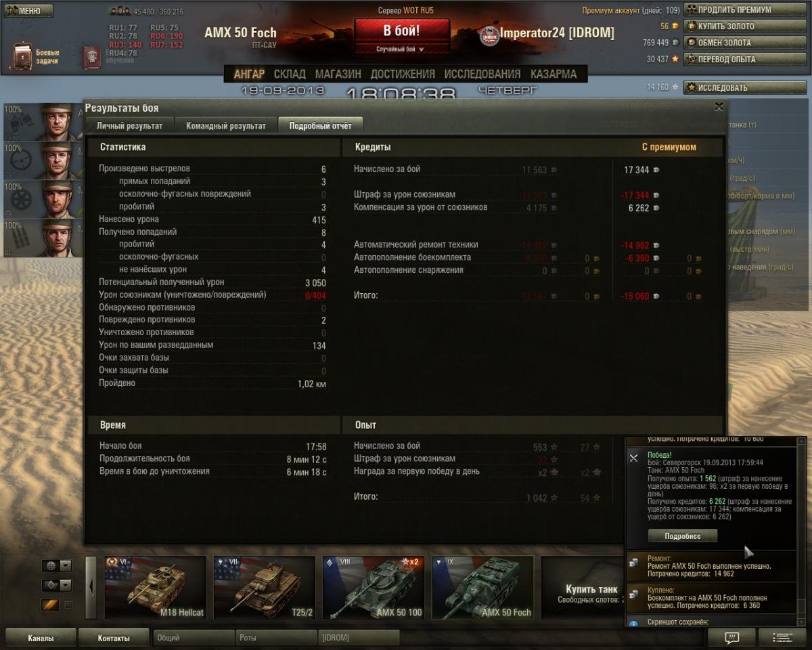Image resolution: width=812 pixels, height=650 pixels.
Task: Click the premium Итого credits value -15 060
Action: pos(635,297)
